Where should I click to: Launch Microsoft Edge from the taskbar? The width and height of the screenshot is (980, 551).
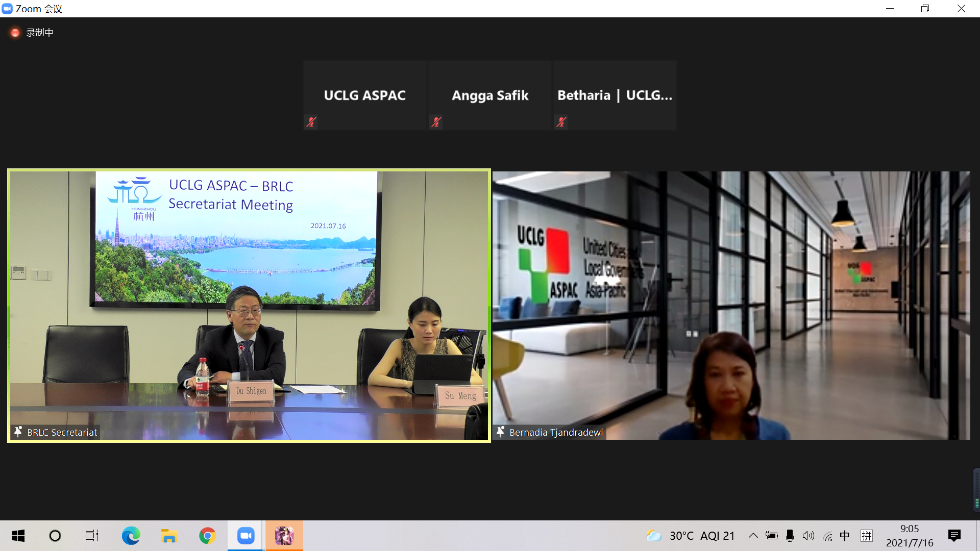(131, 536)
